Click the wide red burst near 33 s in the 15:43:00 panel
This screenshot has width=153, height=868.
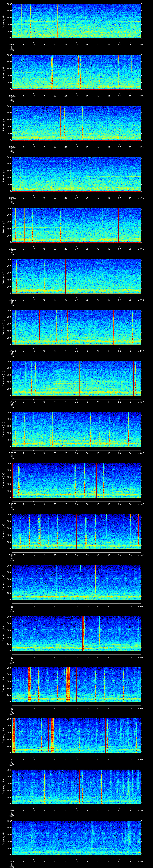[x=83, y=633]
